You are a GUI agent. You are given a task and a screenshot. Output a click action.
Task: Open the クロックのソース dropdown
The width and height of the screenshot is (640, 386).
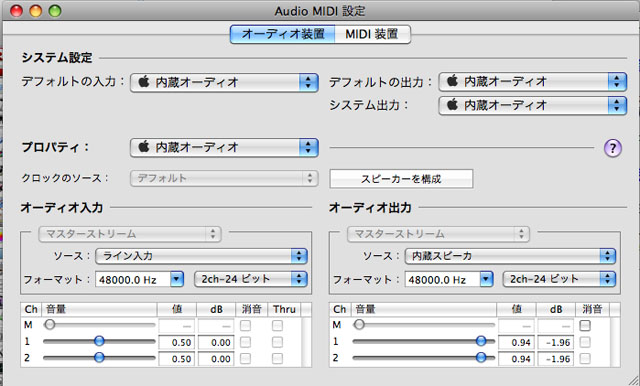pos(224,178)
